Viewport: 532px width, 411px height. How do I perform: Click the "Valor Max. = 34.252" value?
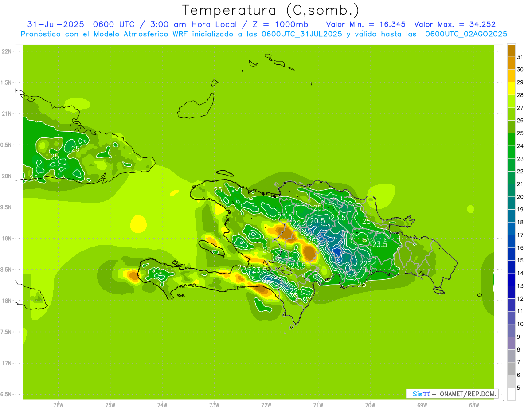tap(455, 24)
